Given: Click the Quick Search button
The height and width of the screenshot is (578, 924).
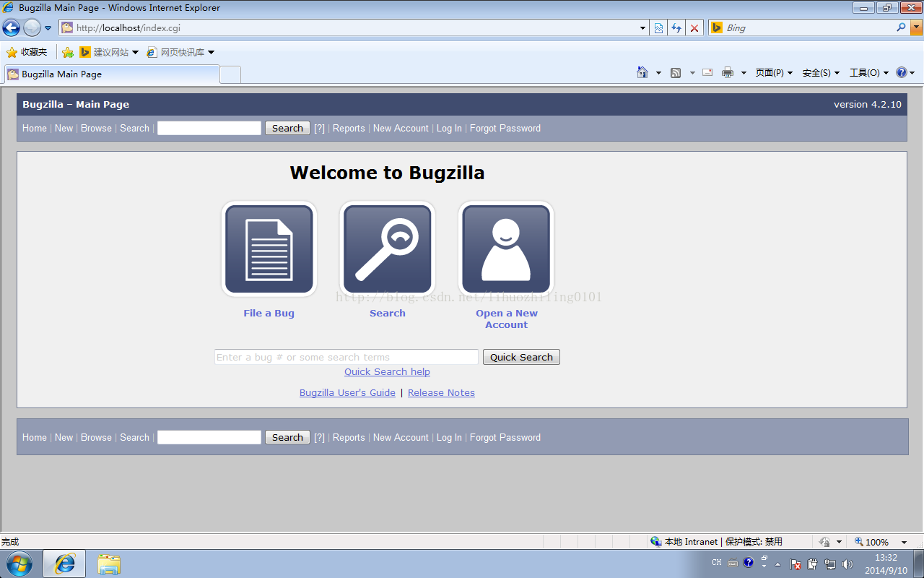Looking at the screenshot, I should point(521,357).
